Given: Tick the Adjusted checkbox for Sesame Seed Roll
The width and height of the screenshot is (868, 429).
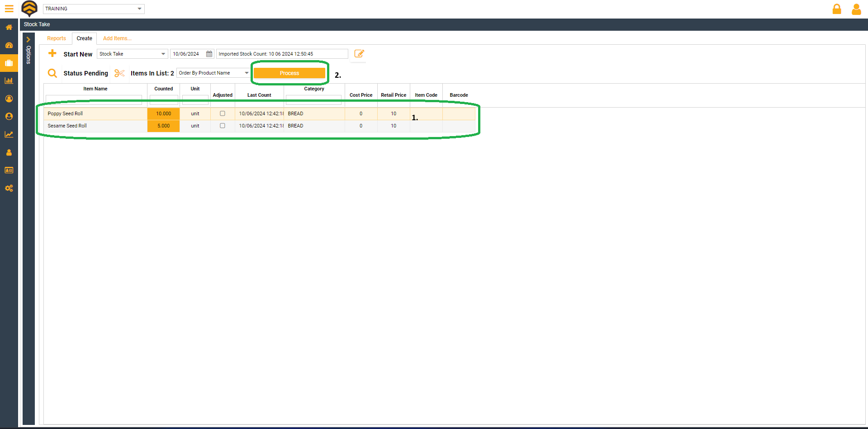Looking at the screenshot, I should coord(222,126).
